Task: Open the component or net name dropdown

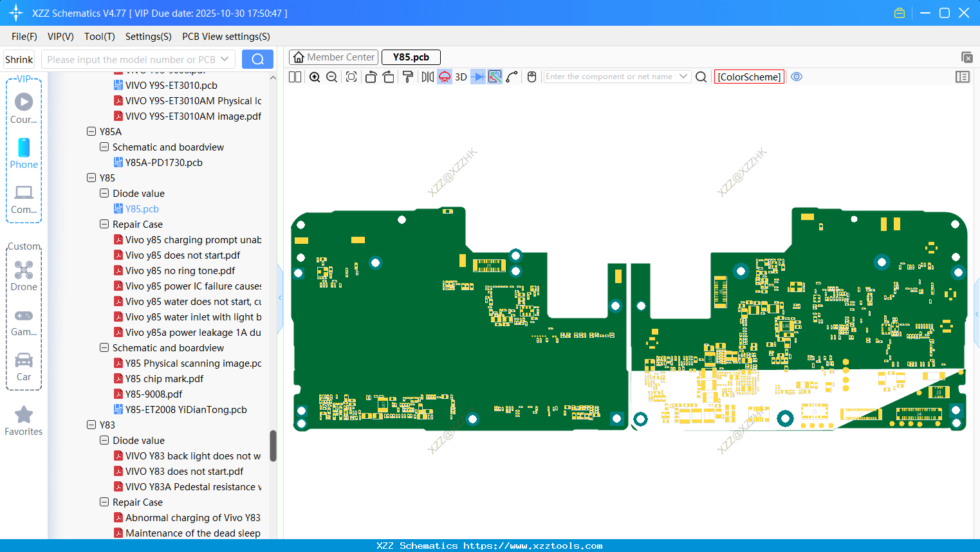Action: pyautogui.click(x=683, y=77)
